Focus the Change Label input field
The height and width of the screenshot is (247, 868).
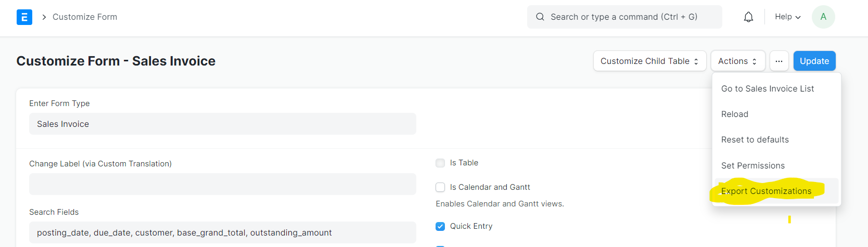point(223,184)
